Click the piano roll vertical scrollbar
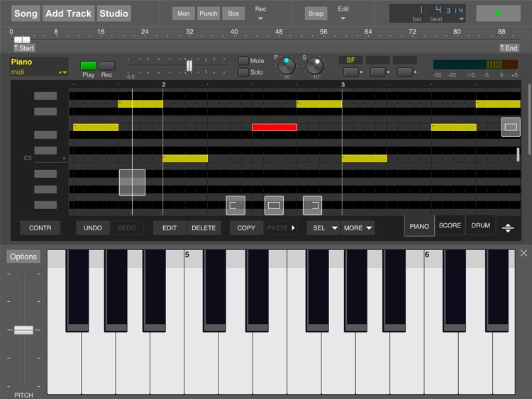This screenshot has height=399, width=532. pos(518,154)
